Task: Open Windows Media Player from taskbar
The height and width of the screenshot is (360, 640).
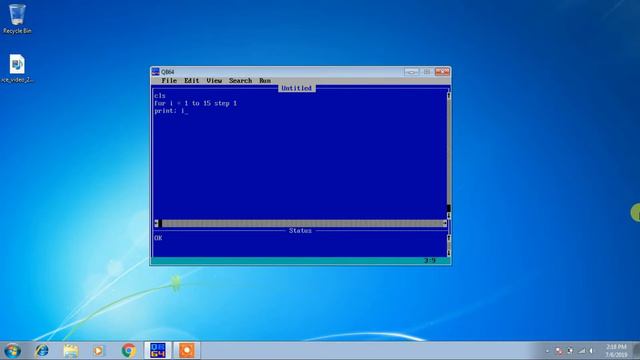Action: [x=98, y=351]
